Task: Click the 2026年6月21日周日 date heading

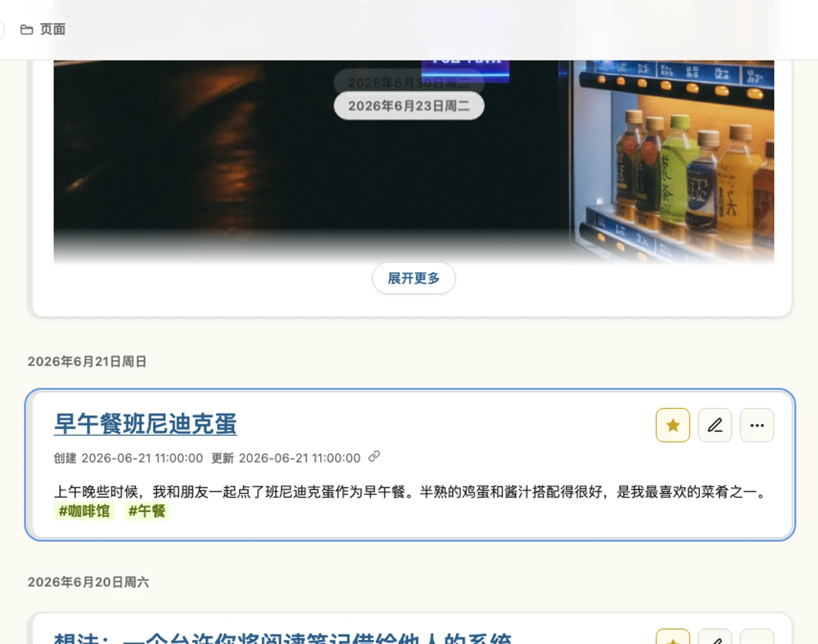Action: pyautogui.click(x=87, y=362)
